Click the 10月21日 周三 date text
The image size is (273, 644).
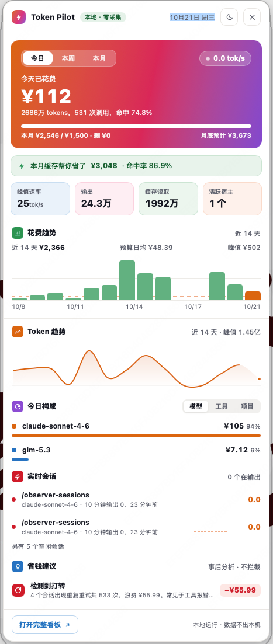192,18
